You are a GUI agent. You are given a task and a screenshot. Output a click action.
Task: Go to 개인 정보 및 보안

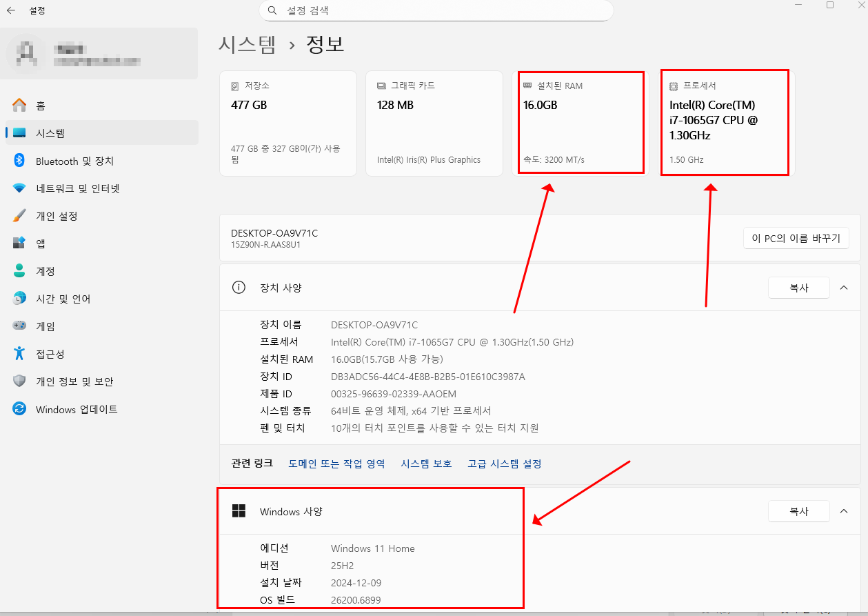tap(102, 381)
